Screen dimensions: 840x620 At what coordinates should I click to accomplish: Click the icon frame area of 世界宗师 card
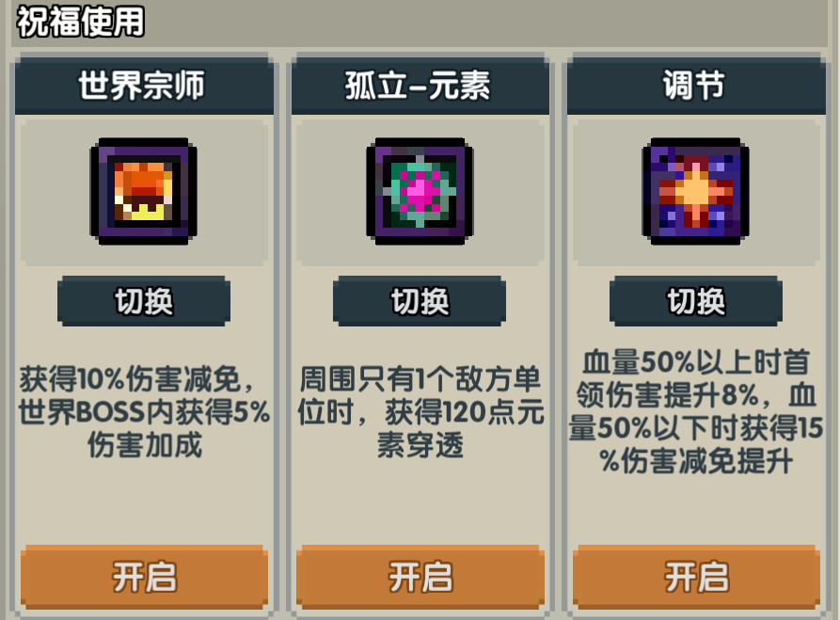point(144,193)
